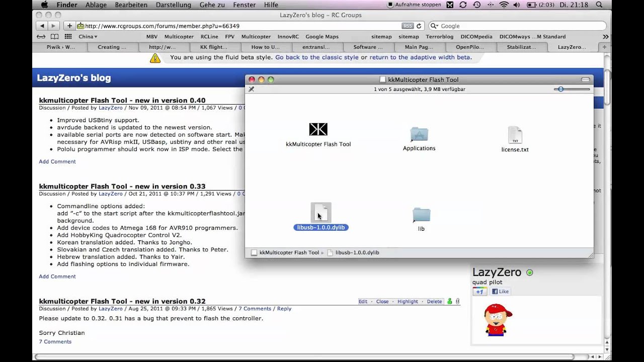Reload the page with the refresh icon

[x=419, y=26]
